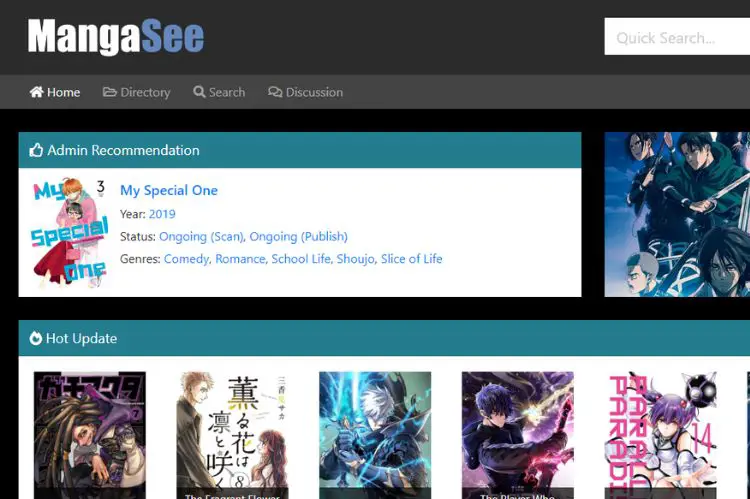Open the first Hot Update cover, volume 7
This screenshot has height=499, width=750.
pos(90,435)
